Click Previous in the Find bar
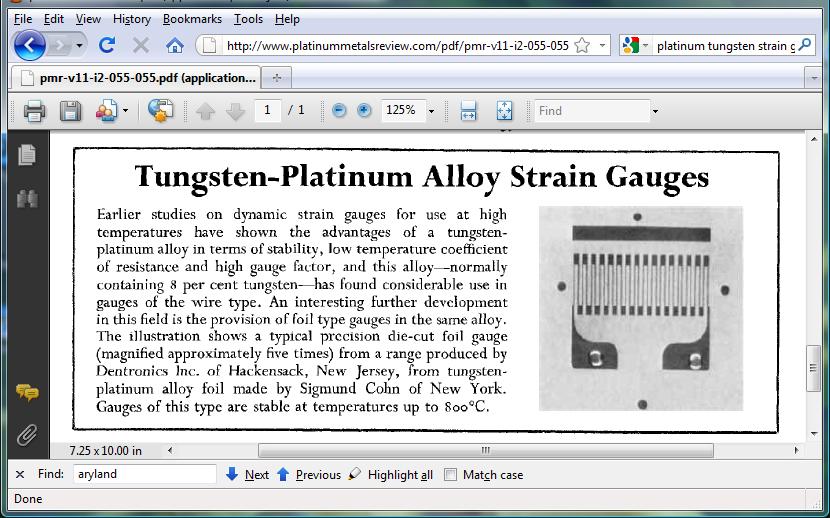Image resolution: width=830 pixels, height=518 pixels. pyautogui.click(x=309, y=475)
